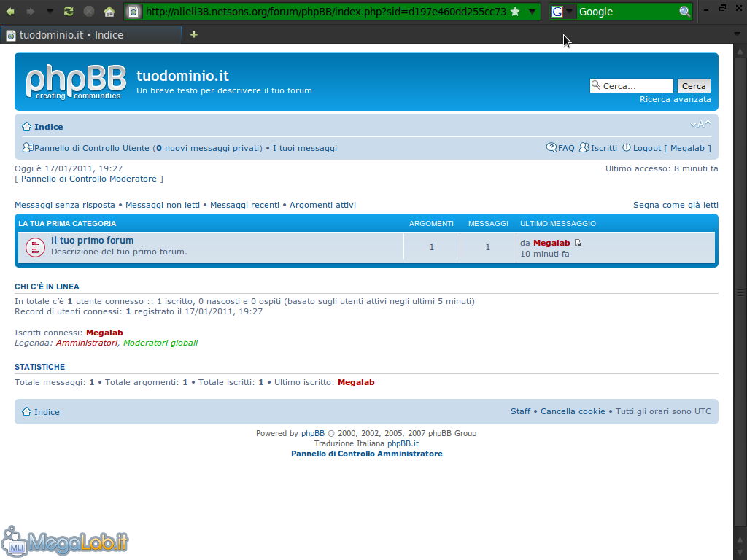
Task: Open the list-all-tabs arrow at right
Action: [x=737, y=34]
